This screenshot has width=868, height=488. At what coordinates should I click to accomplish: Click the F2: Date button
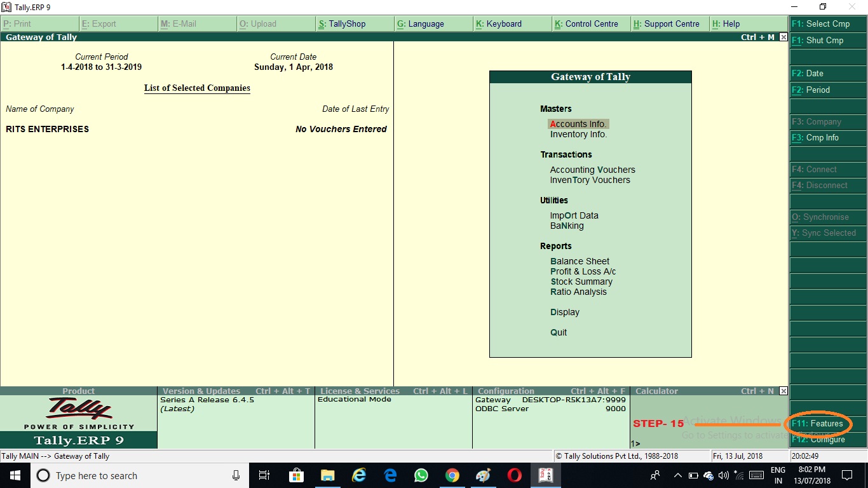pos(828,73)
